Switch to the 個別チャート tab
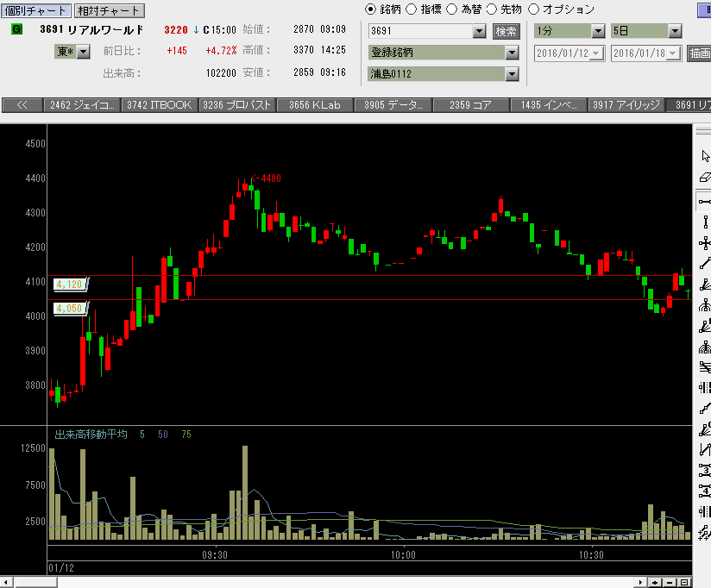 click(36, 10)
